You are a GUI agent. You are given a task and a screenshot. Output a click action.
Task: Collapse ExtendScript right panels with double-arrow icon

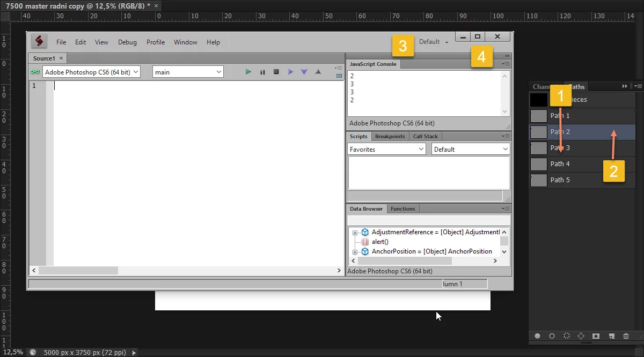(508, 56)
